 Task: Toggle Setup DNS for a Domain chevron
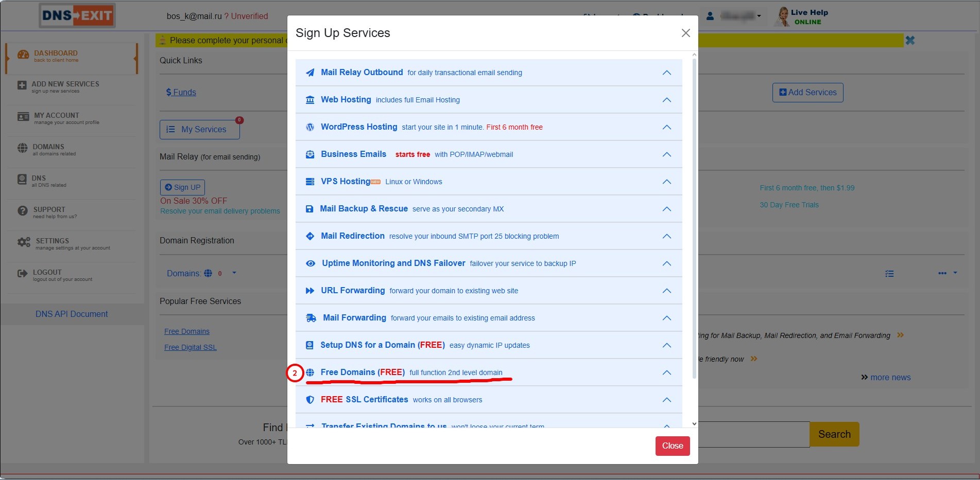coord(666,345)
